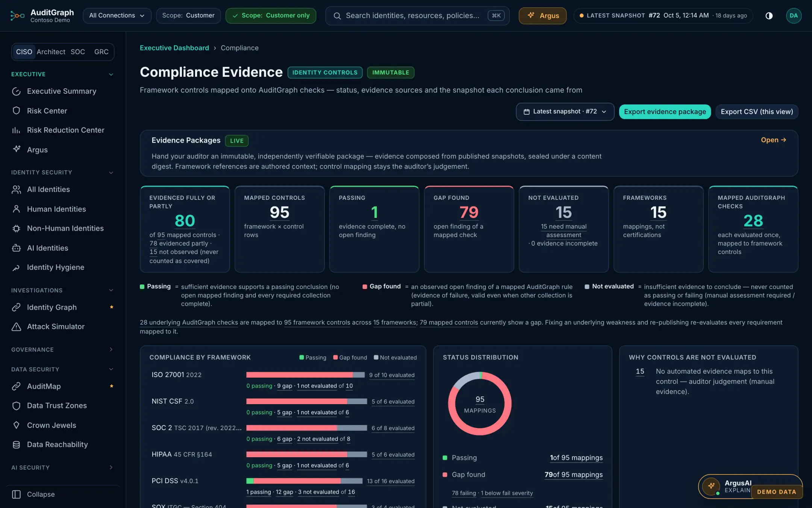
Task: Switch to the CISO role tab
Action: click(24, 52)
